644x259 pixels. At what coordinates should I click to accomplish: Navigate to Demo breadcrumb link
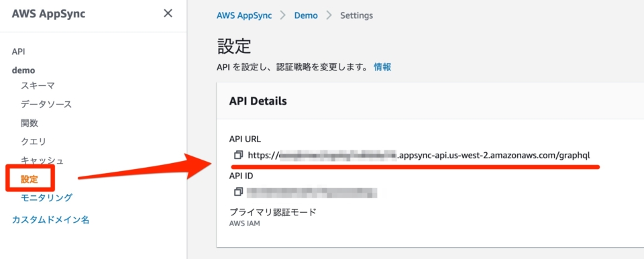pyautogui.click(x=306, y=15)
